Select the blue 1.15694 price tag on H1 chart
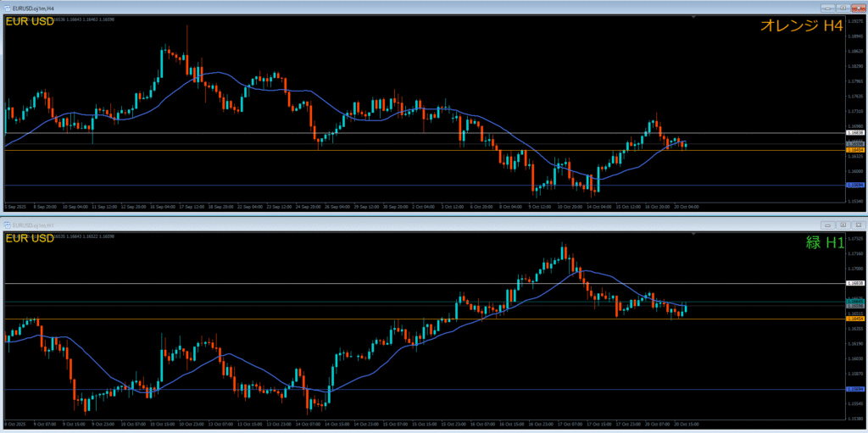Viewport: 868px width, 433px height. point(855,389)
